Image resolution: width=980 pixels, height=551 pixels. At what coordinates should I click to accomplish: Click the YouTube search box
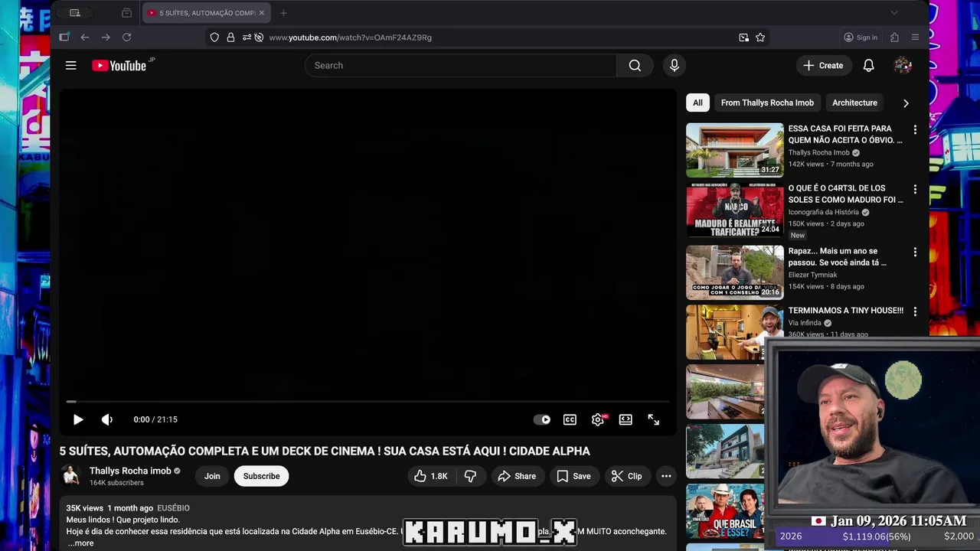pyautogui.click(x=460, y=66)
